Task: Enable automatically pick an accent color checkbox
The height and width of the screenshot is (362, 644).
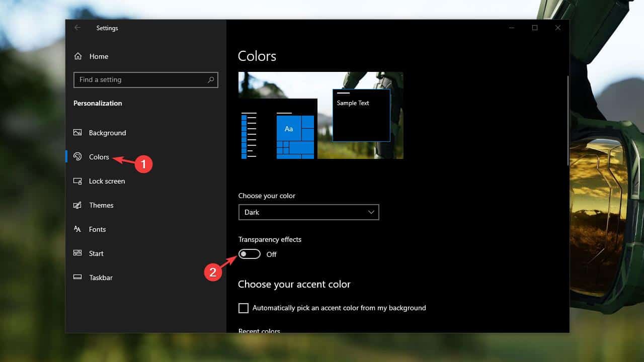Action: click(244, 308)
